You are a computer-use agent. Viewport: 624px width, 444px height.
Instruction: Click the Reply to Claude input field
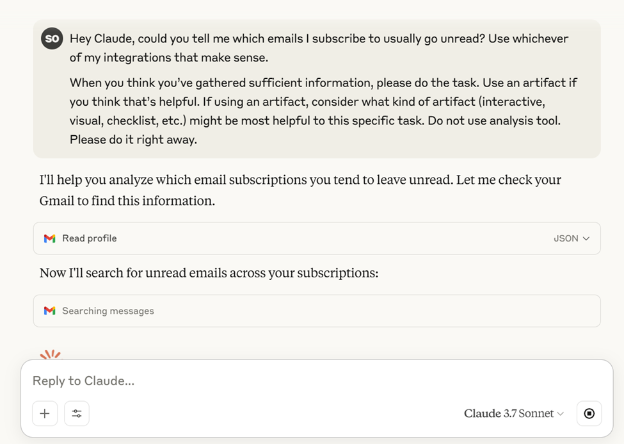tap(300, 381)
